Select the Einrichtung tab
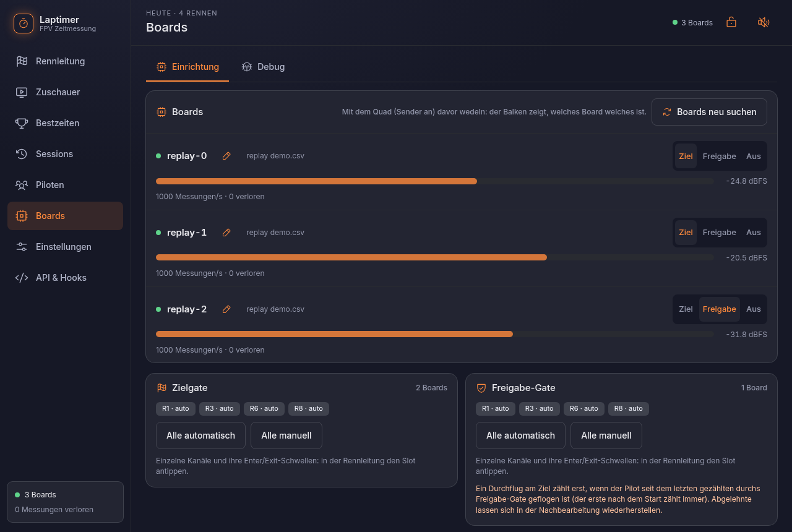 [x=187, y=67]
